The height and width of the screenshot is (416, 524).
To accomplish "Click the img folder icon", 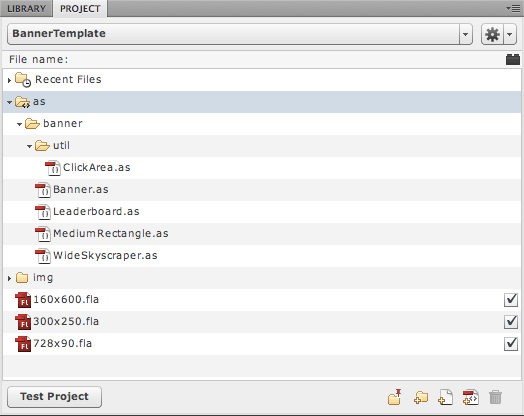I will click(x=22, y=278).
